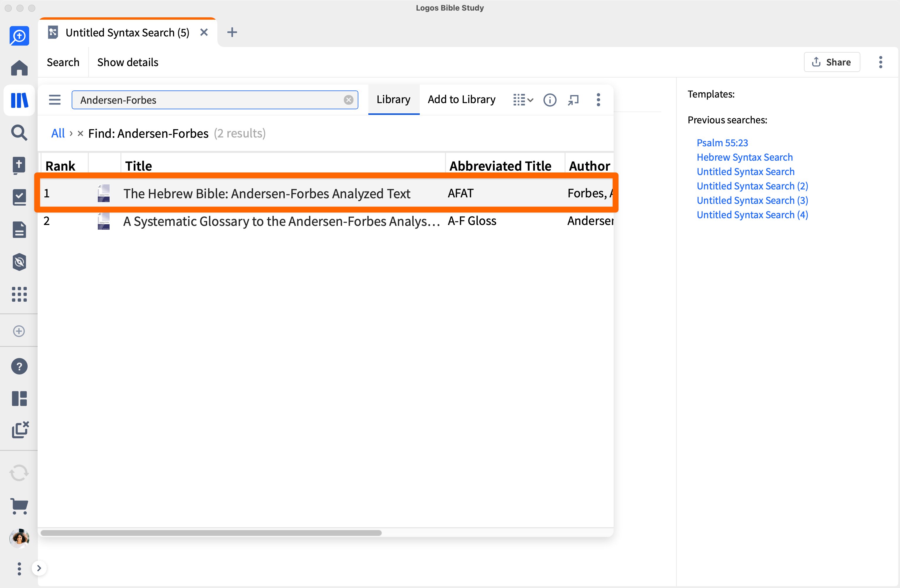Open the library view layout dropdown
The height and width of the screenshot is (588, 900).
click(x=523, y=100)
